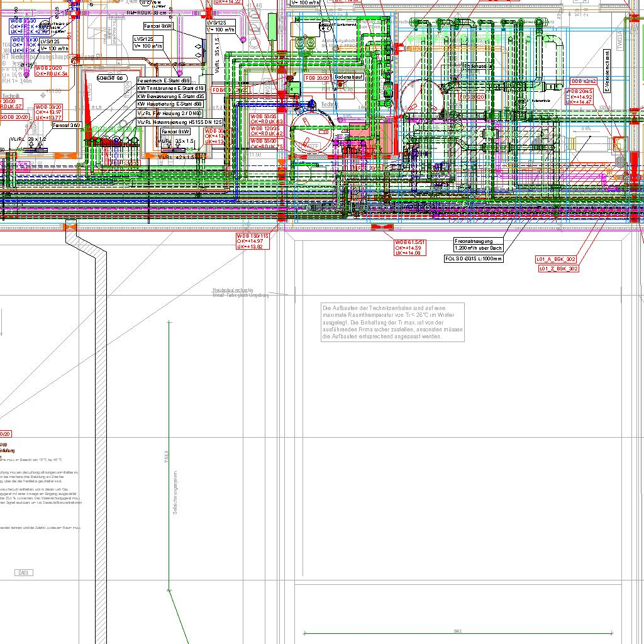Click the Technikzentralen temperature note text

click(392, 322)
